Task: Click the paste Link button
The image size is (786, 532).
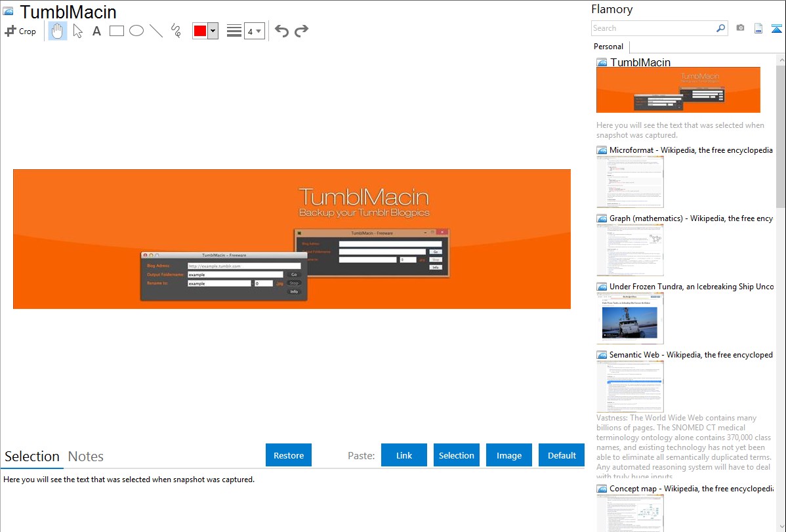Action: pyautogui.click(x=404, y=455)
